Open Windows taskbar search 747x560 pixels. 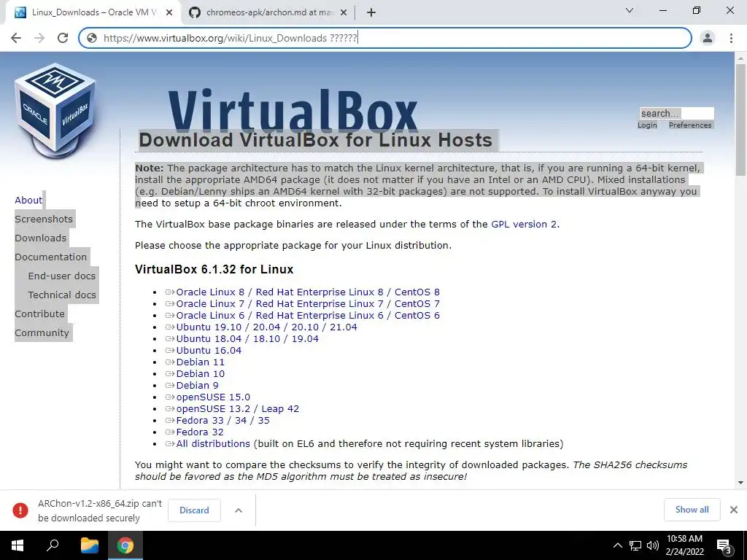[53, 545]
